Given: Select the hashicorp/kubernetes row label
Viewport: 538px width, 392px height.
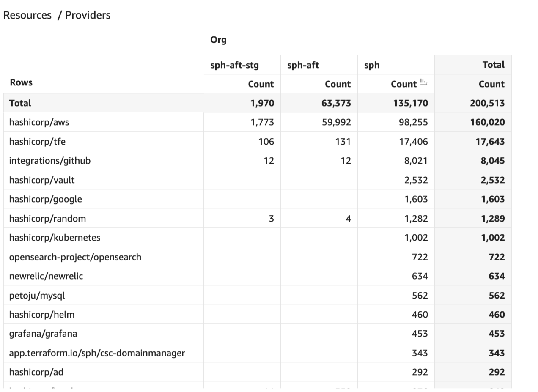Looking at the screenshot, I should [55, 238].
